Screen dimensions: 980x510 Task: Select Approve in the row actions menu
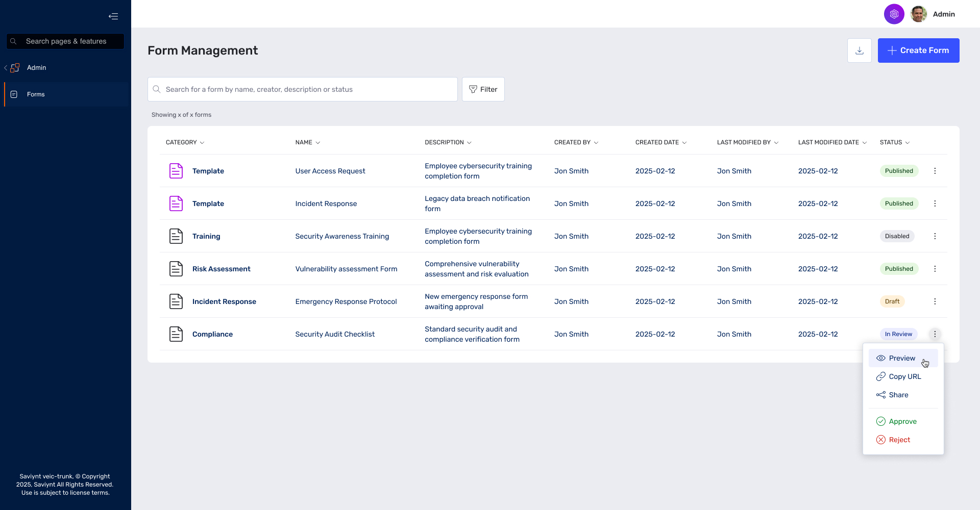(902, 421)
